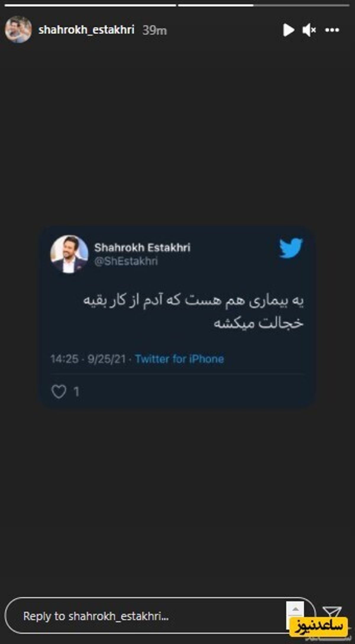Click the Twitter bird logo in tweet
355x644 pixels.
[x=291, y=248]
